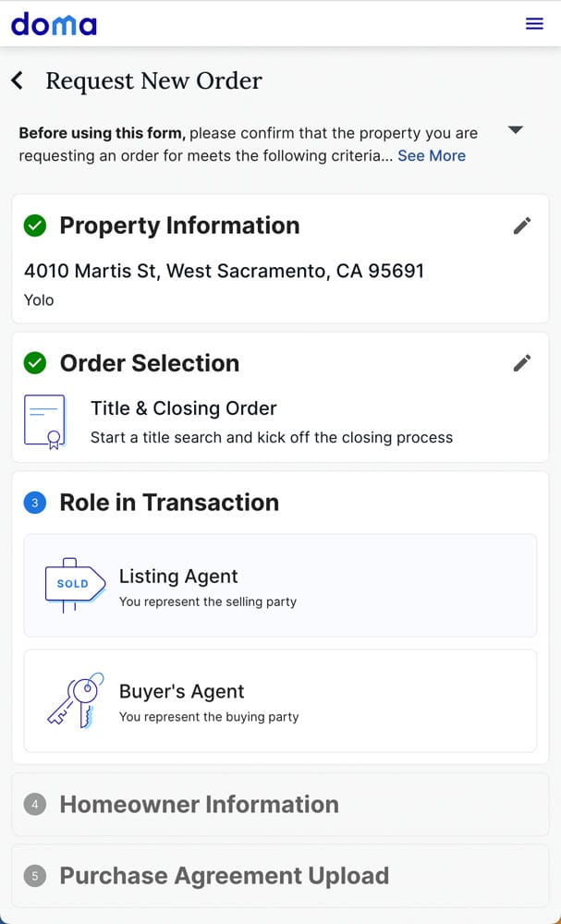Viewport: 561px width, 924px height.
Task: Select the Listing Agent role option
Action: point(280,586)
